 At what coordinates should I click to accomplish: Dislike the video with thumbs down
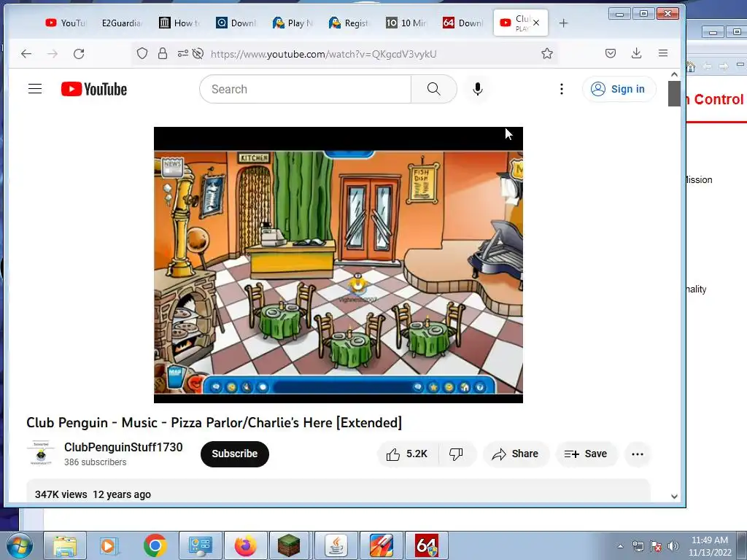pos(457,454)
